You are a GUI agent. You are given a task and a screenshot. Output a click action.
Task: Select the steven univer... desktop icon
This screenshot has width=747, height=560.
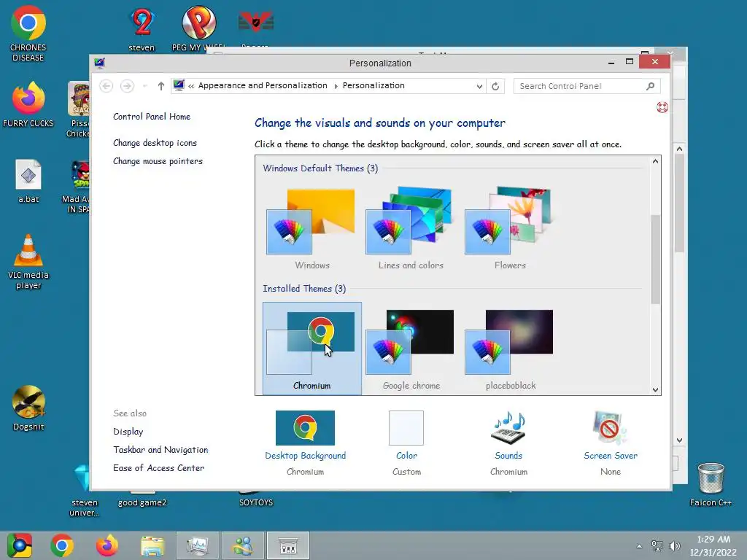85,491
